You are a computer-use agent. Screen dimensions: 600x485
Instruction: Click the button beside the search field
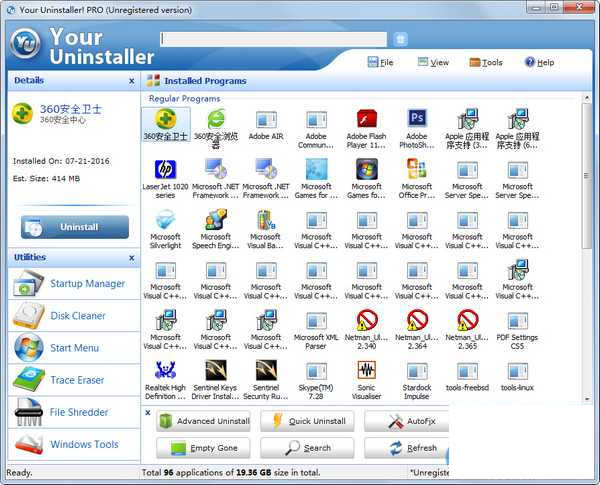click(400, 39)
